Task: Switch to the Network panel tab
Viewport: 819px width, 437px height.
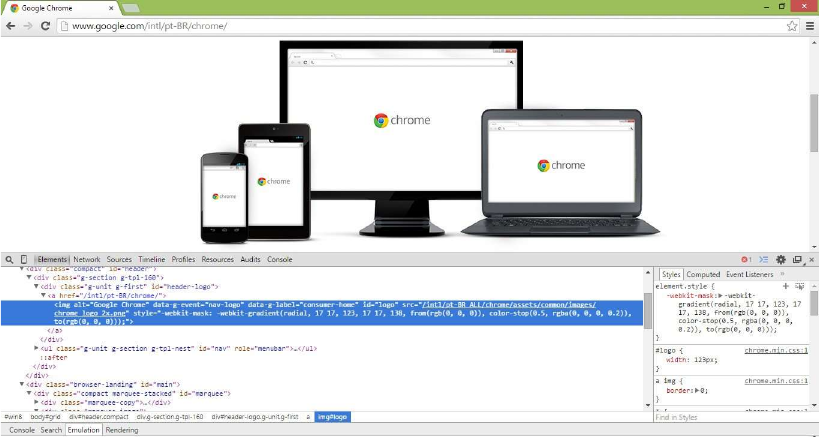Action: point(86,259)
